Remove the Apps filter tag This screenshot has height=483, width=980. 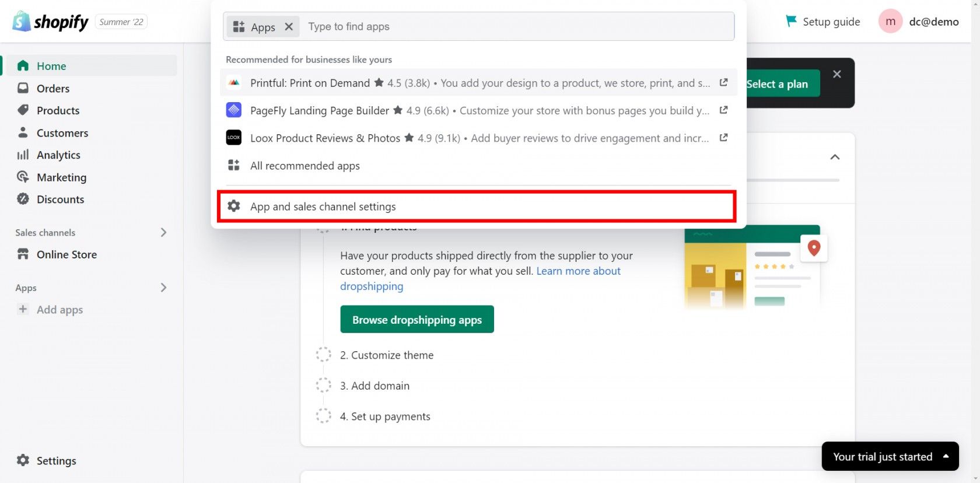[x=289, y=27]
